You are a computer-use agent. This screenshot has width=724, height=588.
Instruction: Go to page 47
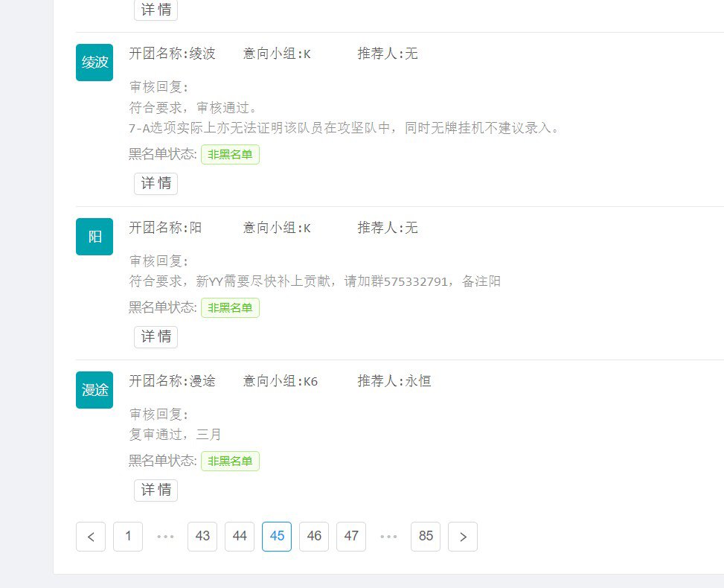pyautogui.click(x=351, y=537)
